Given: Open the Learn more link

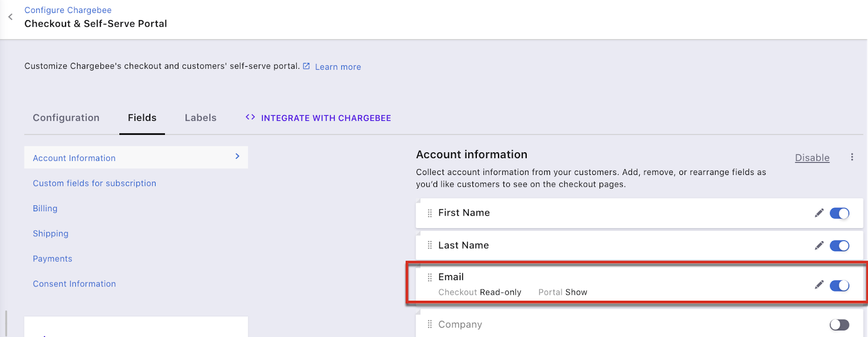Looking at the screenshot, I should [x=337, y=67].
